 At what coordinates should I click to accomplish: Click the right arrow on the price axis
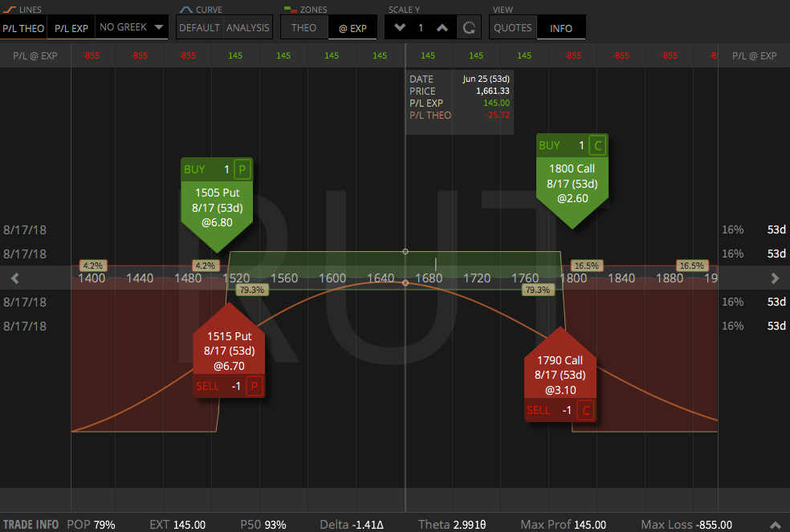click(775, 278)
